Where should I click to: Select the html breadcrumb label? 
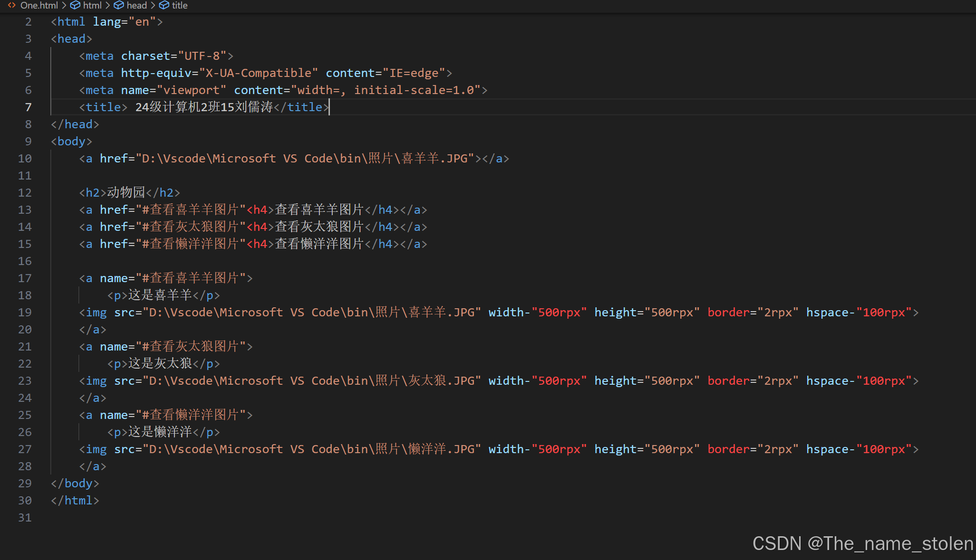point(92,5)
